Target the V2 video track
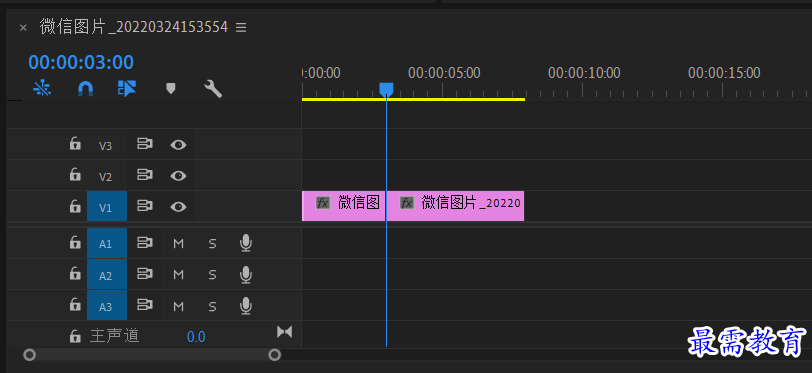This screenshot has width=812, height=373. [x=106, y=177]
